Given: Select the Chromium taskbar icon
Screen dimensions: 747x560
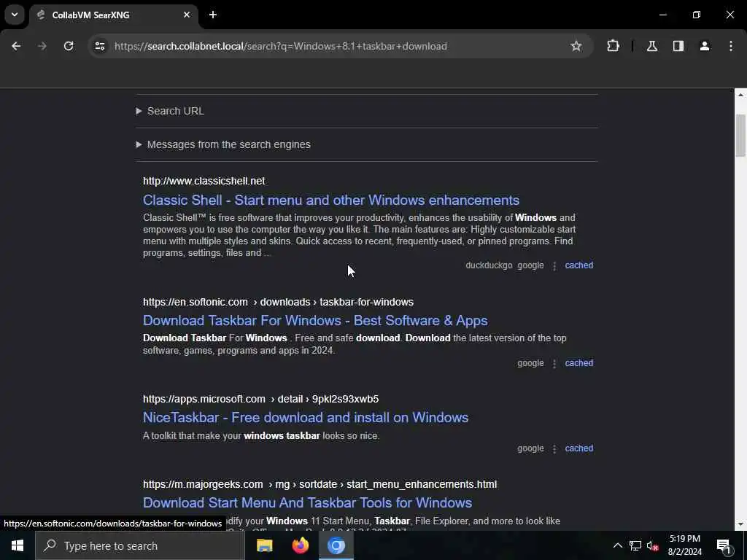Looking at the screenshot, I should tap(336, 545).
